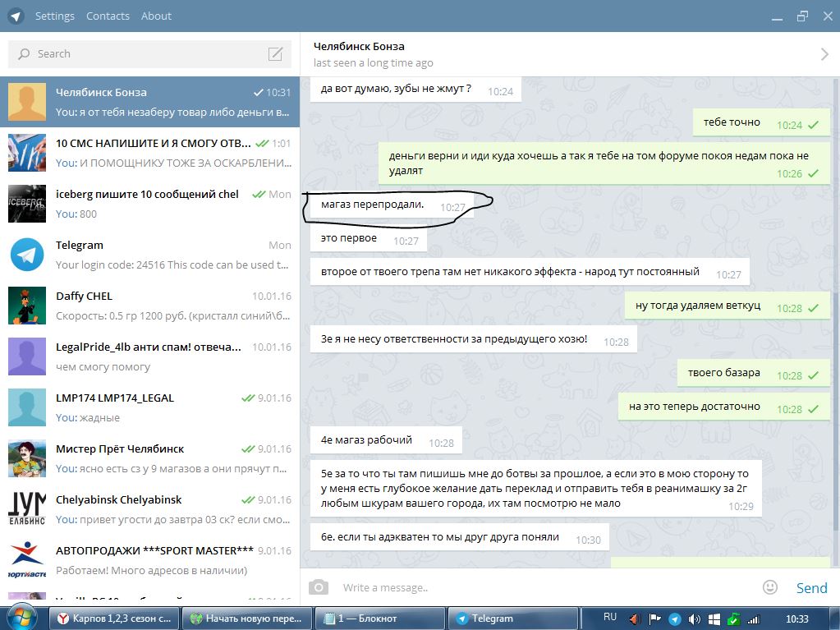
Task: Open the '10 СМС НАПИШИТЕ' chat
Action: tap(149, 153)
